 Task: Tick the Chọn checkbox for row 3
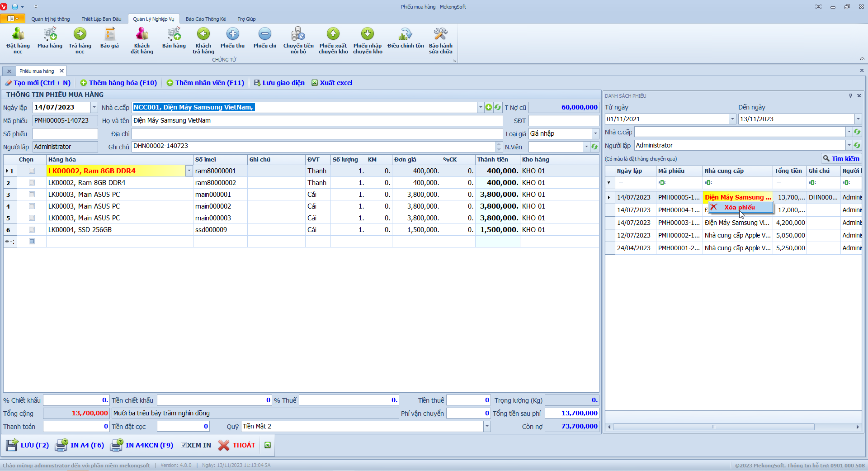(32, 195)
